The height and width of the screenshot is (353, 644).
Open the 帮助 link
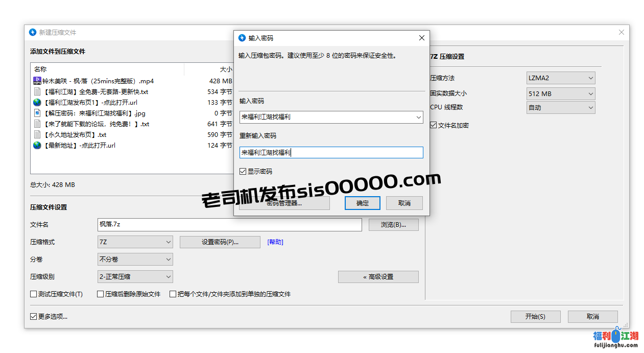tap(275, 242)
